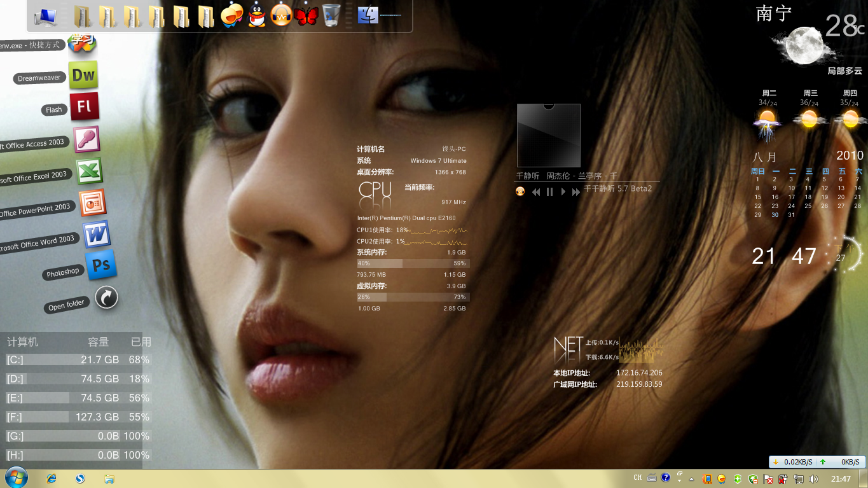Select date 31 in the calendar widget

(791, 214)
